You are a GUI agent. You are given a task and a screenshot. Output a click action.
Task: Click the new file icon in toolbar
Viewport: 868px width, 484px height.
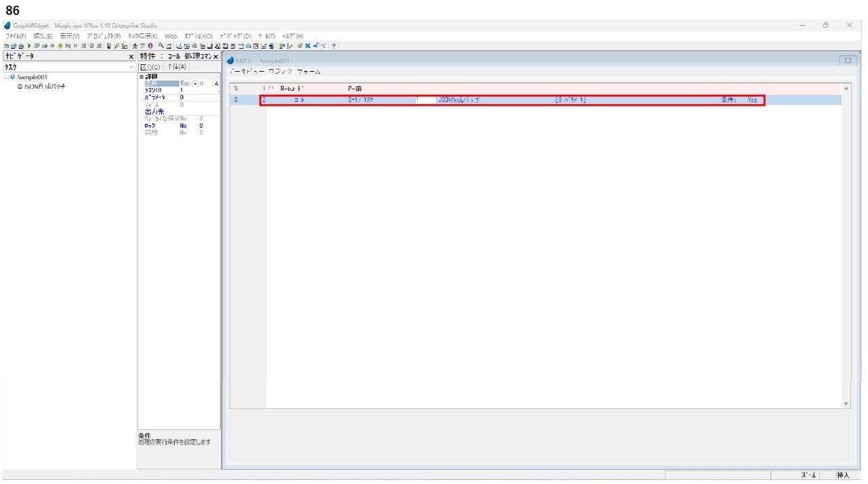coord(6,46)
